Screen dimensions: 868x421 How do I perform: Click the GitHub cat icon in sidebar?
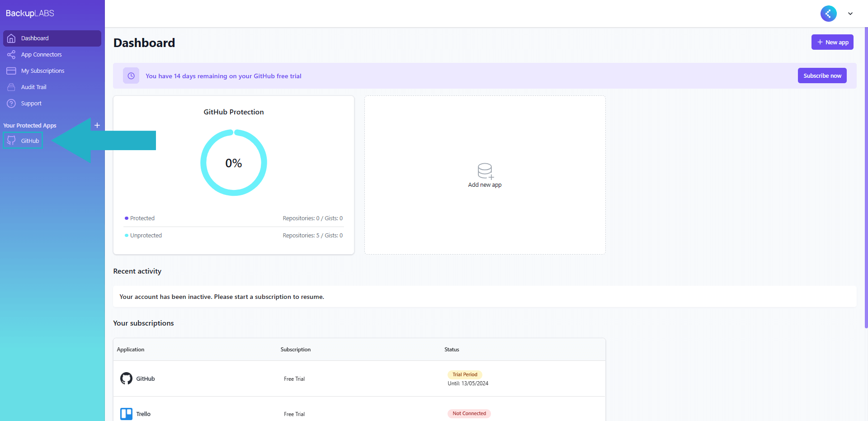click(x=11, y=141)
